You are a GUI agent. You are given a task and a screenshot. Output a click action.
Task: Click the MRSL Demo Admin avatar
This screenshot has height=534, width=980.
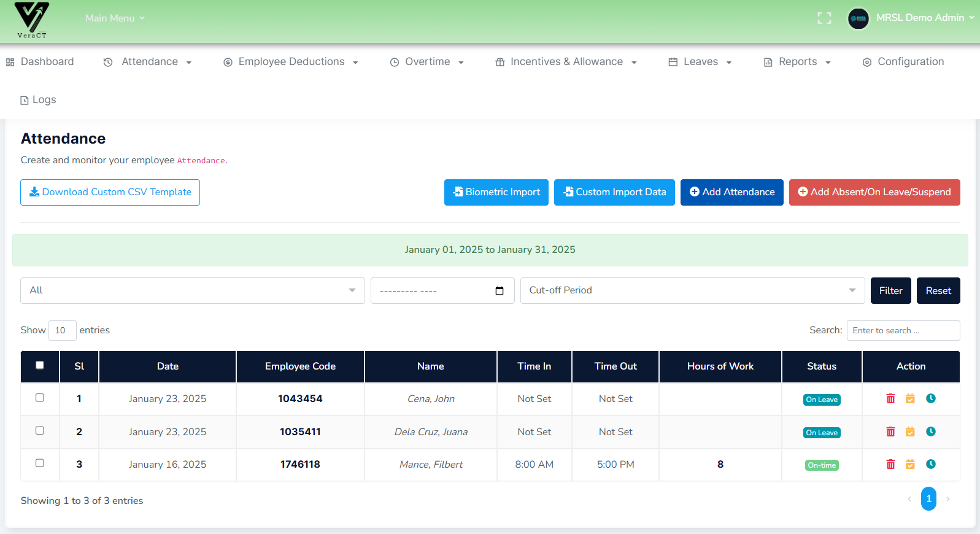(858, 18)
